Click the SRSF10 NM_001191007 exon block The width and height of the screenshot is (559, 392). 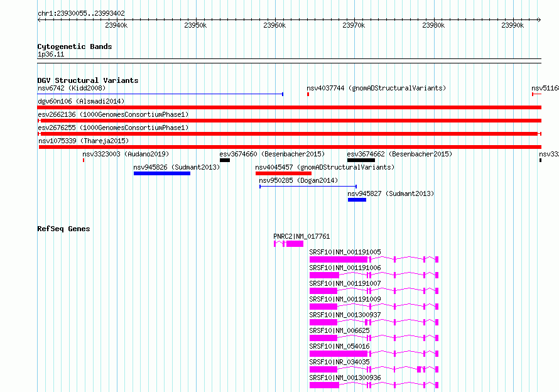click(x=323, y=291)
